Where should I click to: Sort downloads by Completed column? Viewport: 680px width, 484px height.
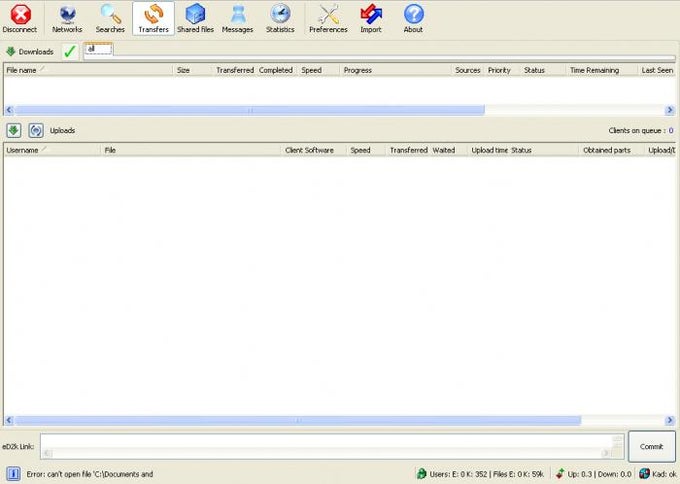(x=276, y=70)
